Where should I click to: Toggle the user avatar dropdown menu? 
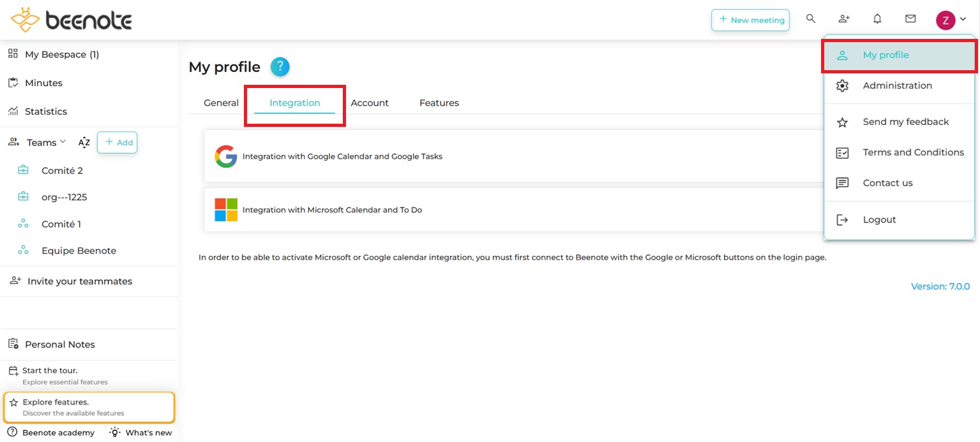[x=951, y=20]
